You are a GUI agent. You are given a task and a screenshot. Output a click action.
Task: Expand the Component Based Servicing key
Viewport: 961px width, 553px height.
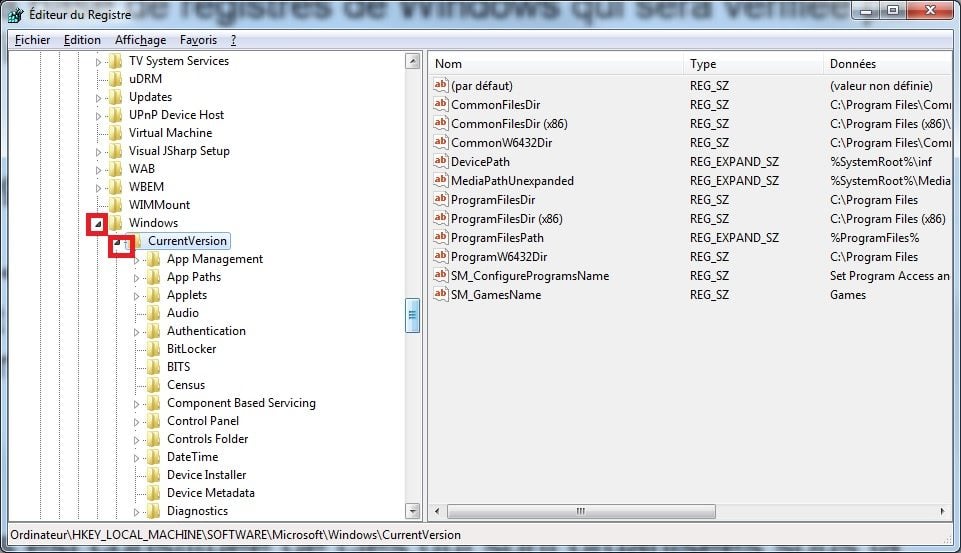click(x=136, y=404)
